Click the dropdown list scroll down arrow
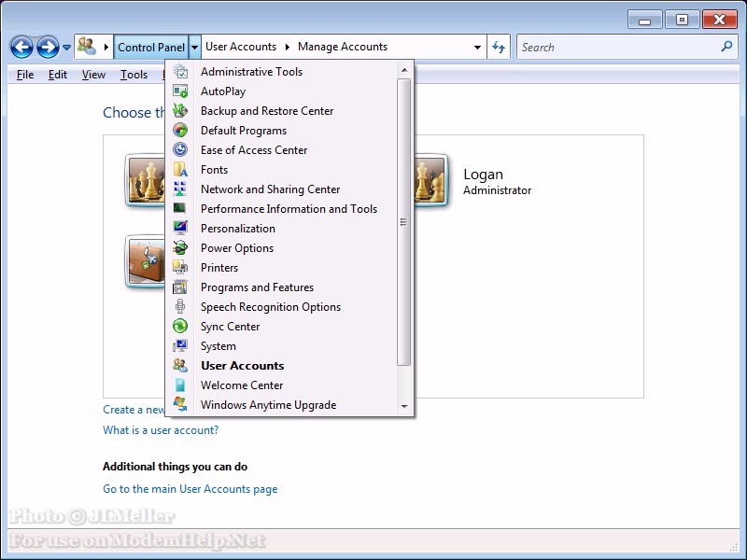This screenshot has width=747, height=560. (404, 406)
